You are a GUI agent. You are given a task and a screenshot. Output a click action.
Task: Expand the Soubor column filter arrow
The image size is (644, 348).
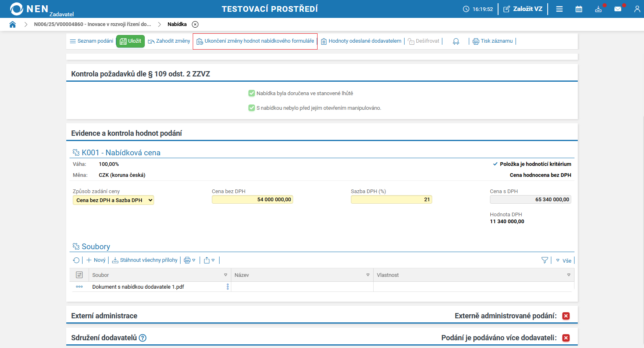coord(226,275)
